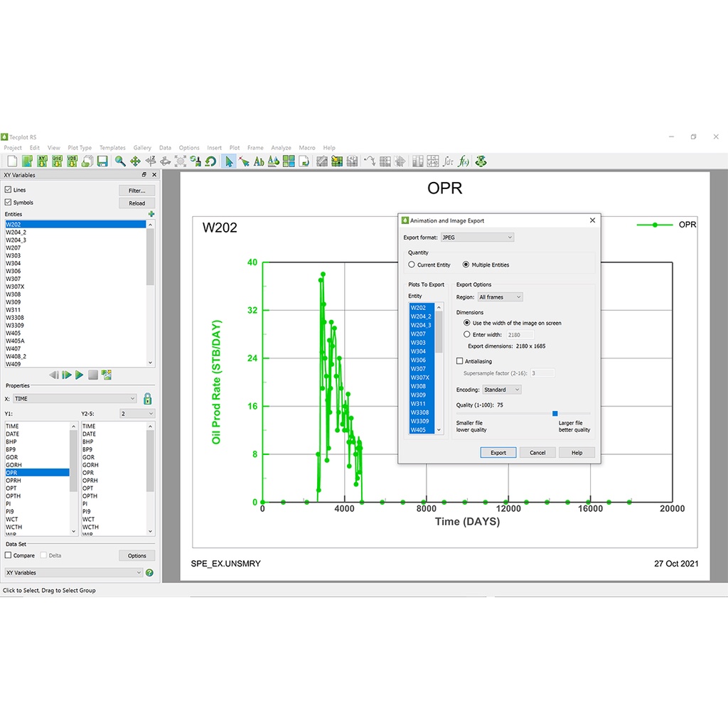Uncheck the Lines checkbox
Viewport: 728px width, 728px height.
(8, 189)
